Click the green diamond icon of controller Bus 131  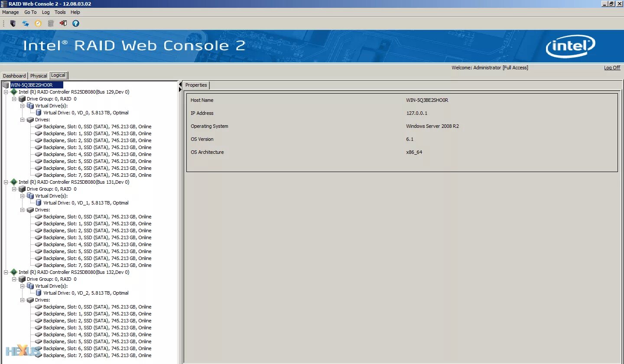[14, 182]
